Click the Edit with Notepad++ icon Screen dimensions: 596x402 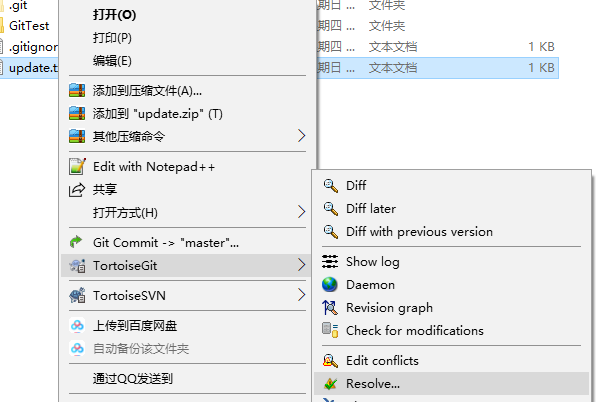click(x=77, y=166)
